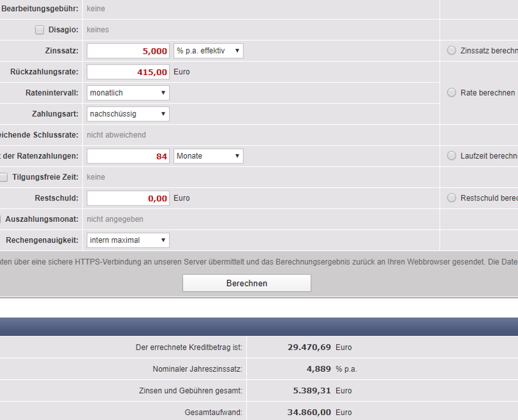Select the Zinssatz berechnen radio button

click(451, 51)
